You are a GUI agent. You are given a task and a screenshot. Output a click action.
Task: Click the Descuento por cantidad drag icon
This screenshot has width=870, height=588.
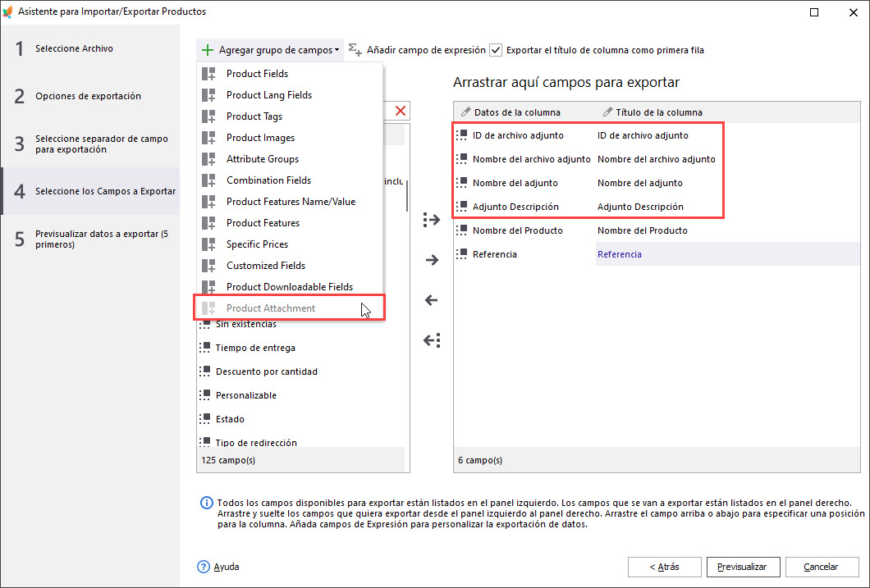pyautogui.click(x=204, y=371)
